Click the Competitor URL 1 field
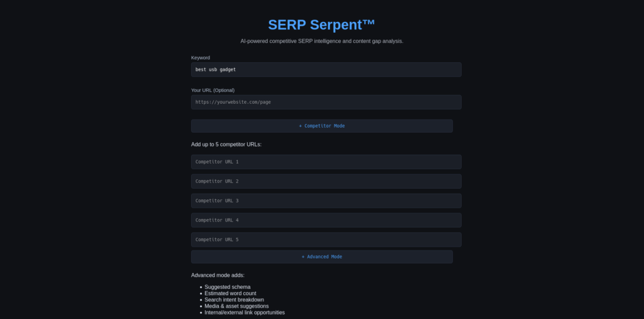 [x=326, y=162]
